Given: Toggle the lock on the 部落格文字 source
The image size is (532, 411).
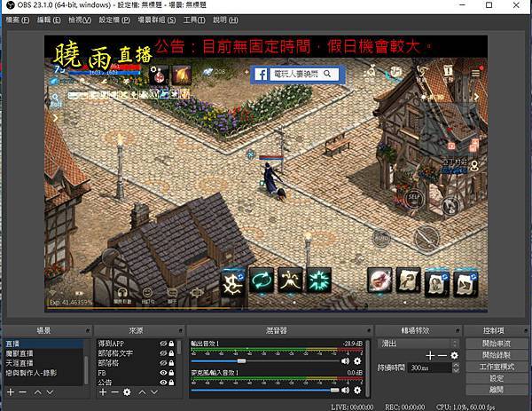Looking at the screenshot, I should pos(171,353).
